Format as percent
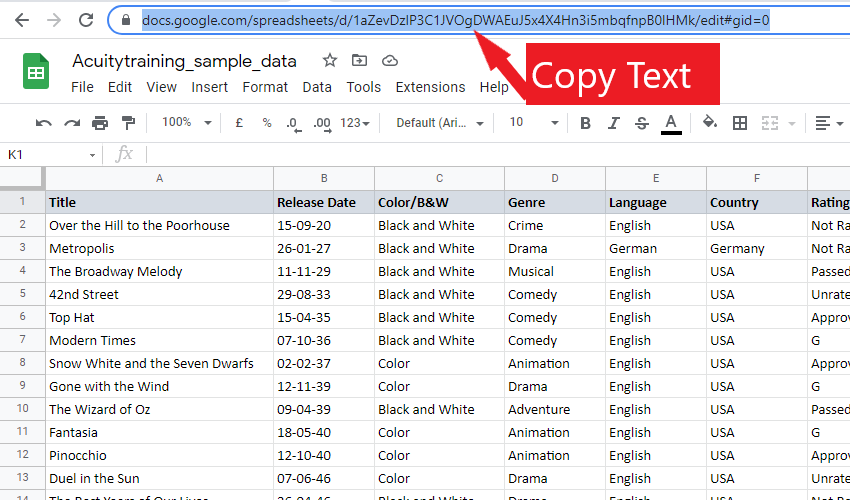The image size is (850, 500). point(266,123)
